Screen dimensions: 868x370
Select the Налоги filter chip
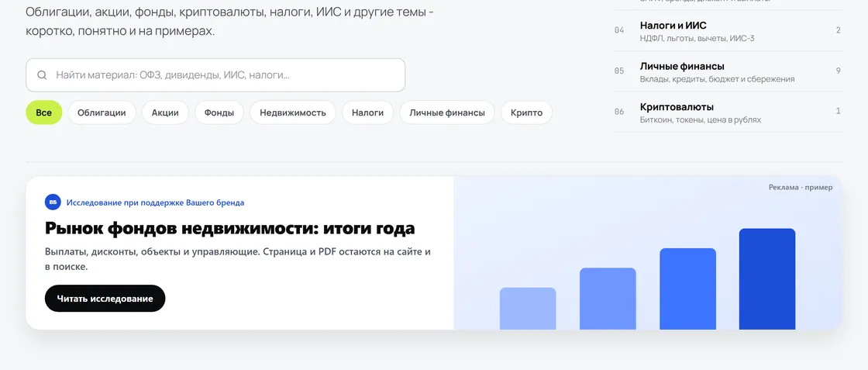coord(367,113)
